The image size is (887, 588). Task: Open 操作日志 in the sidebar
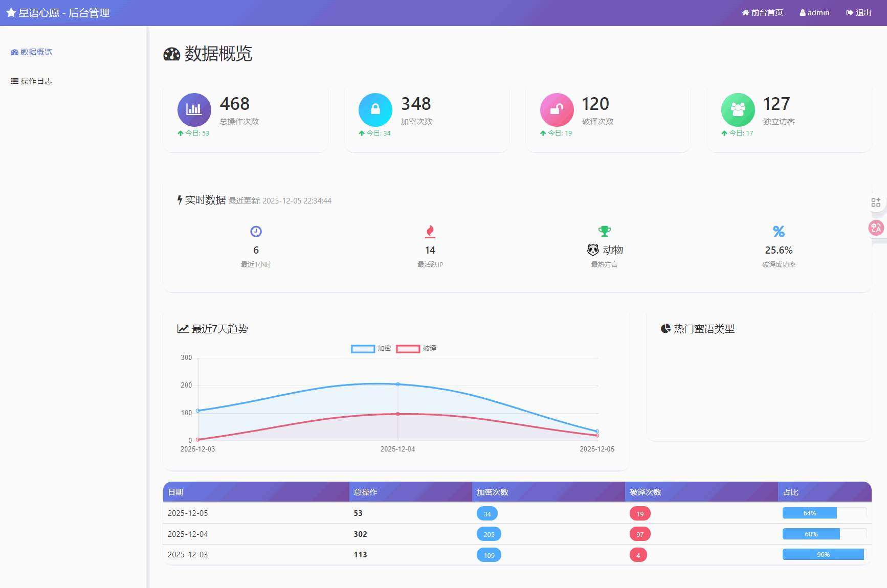pos(32,81)
